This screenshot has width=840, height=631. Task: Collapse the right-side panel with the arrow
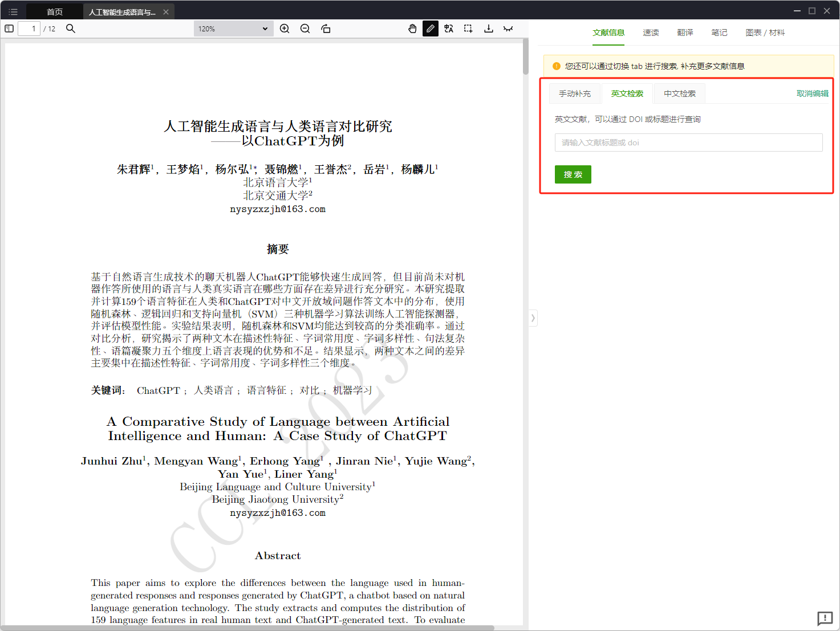[x=533, y=317]
